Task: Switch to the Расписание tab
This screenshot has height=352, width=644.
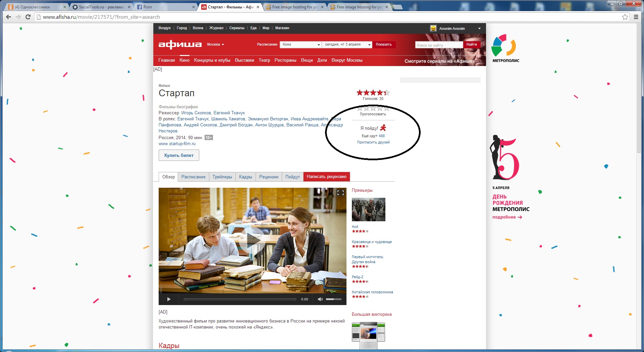Action: coord(194,177)
